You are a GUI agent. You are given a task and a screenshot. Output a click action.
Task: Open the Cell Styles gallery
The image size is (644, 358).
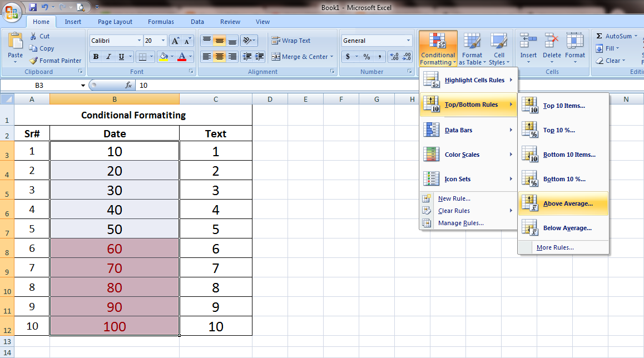tap(499, 48)
